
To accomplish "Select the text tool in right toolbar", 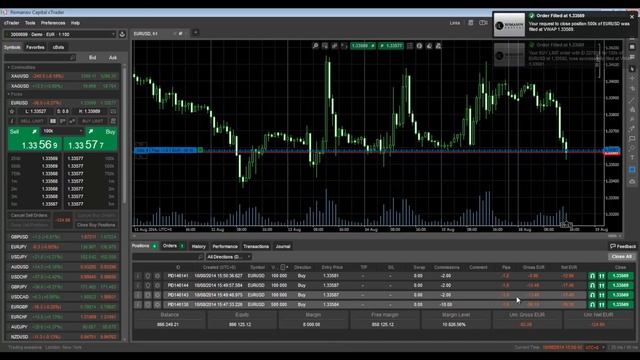I will (632, 158).
